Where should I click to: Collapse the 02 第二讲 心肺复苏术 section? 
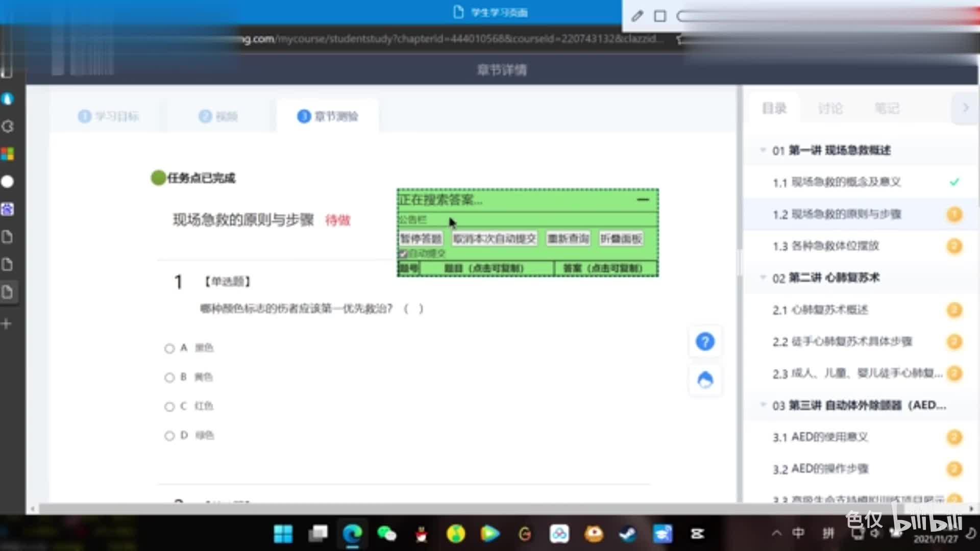click(x=763, y=278)
